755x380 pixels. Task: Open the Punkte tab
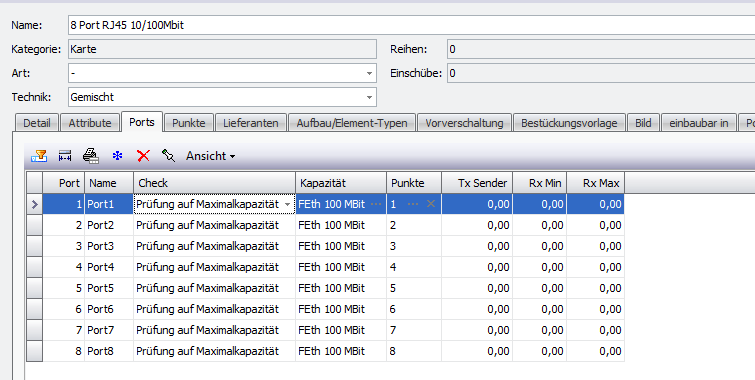(189, 123)
